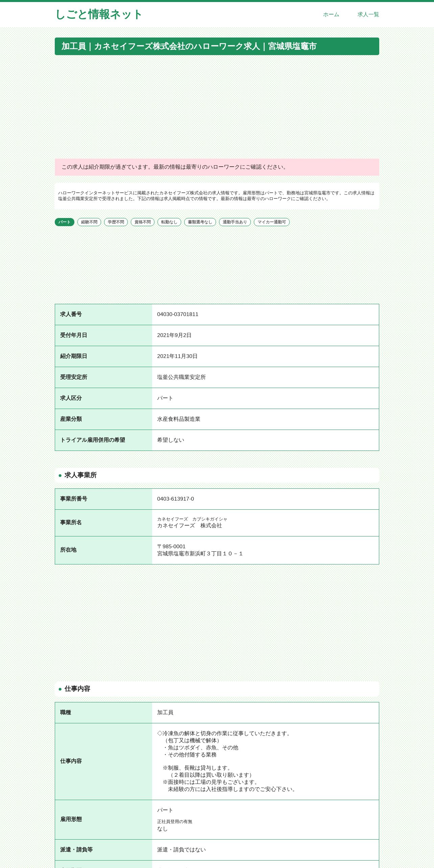Click the 雇用形態 row label
Screen dimensions: 434x868
click(x=71, y=819)
